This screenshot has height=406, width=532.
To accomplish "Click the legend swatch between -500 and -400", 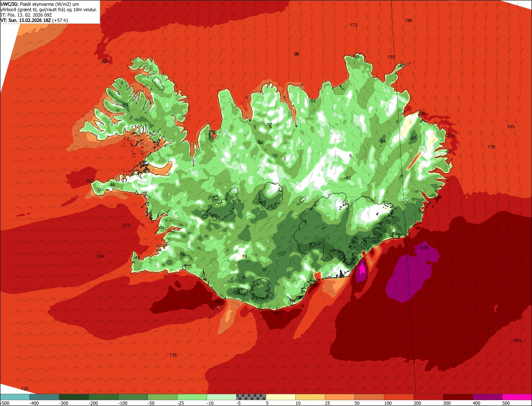I will (x=15, y=397).
